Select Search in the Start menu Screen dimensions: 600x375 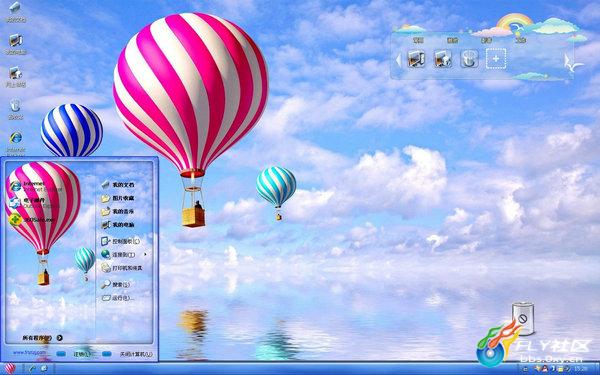coord(116,284)
